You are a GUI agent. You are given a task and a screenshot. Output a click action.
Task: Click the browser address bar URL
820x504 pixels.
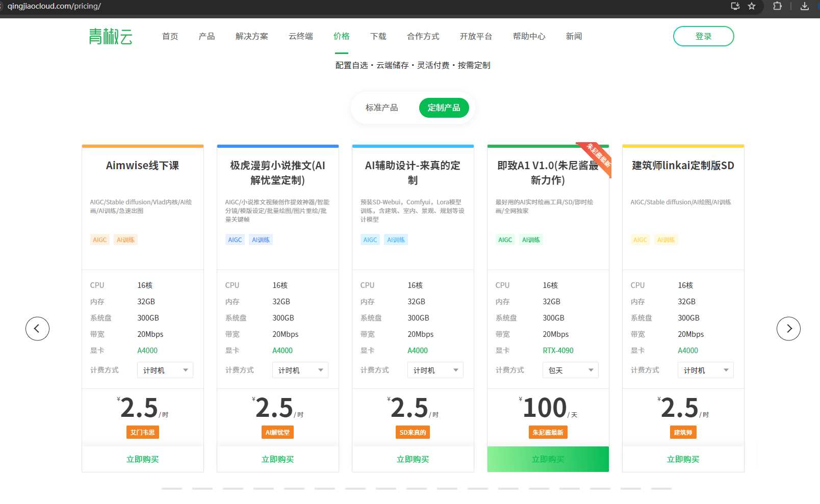click(54, 6)
